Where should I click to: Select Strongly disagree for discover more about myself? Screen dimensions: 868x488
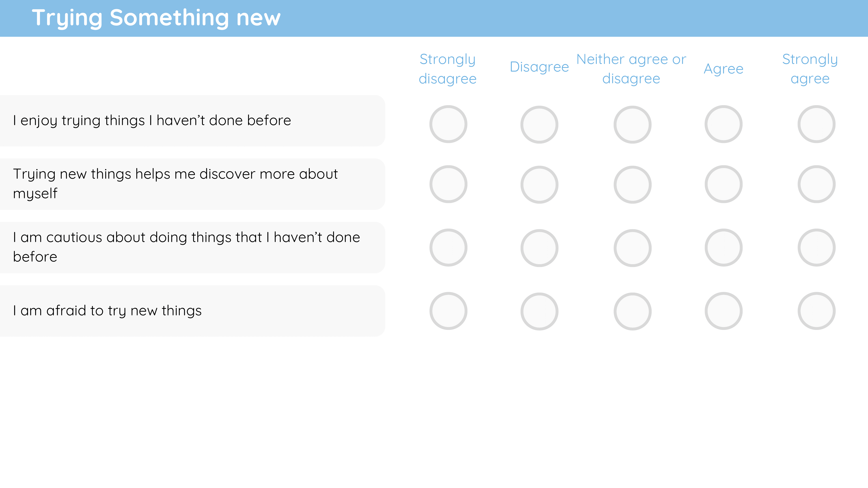448,184
